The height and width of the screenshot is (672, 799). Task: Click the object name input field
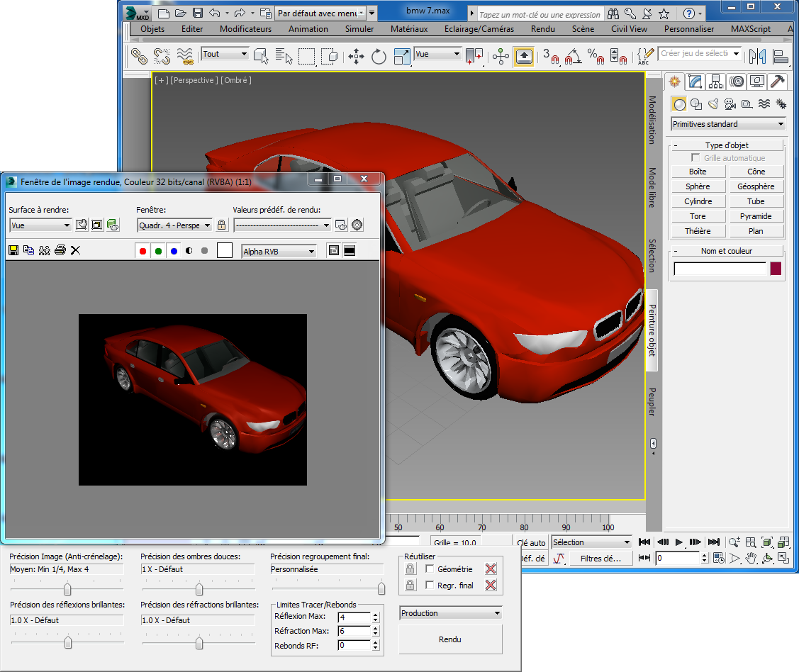tap(720, 269)
